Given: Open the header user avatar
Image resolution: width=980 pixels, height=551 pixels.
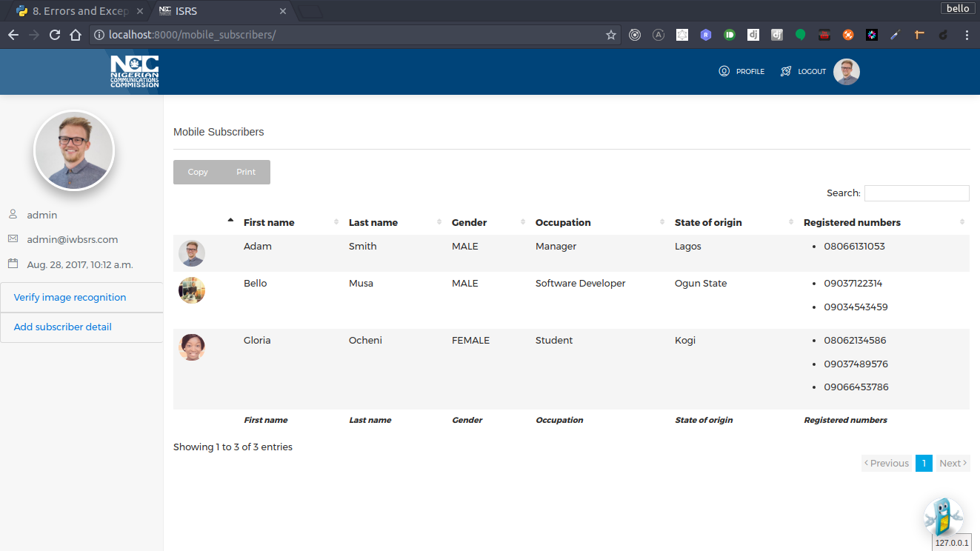Looking at the screenshot, I should (847, 72).
